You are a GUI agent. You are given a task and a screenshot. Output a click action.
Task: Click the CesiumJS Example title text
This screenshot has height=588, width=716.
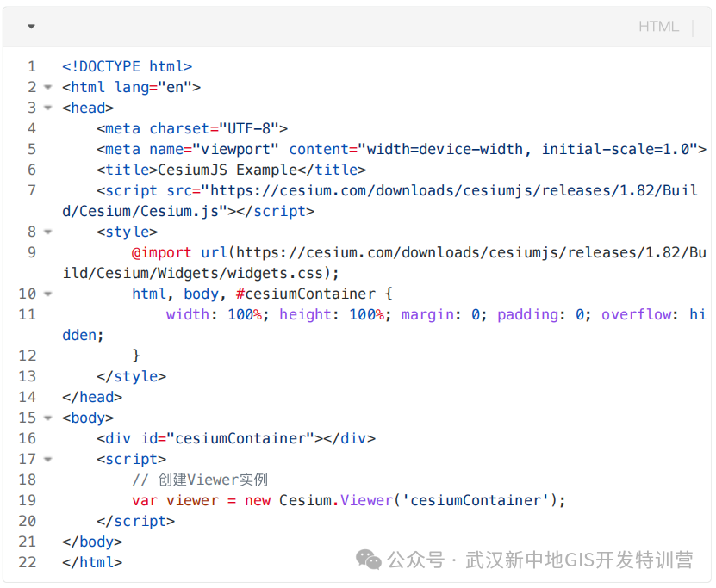227,170
